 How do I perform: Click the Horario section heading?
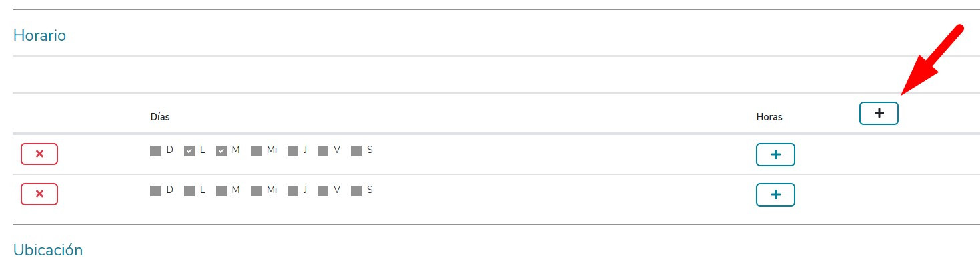[x=39, y=35]
